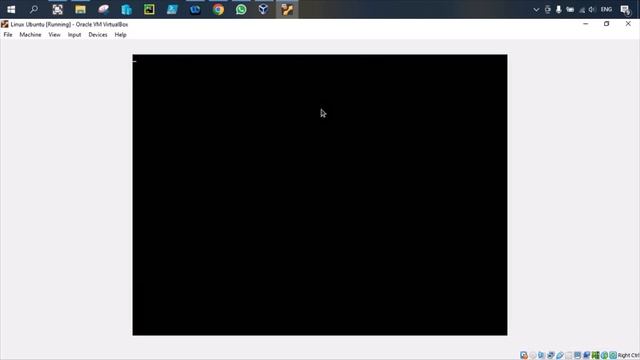640x360 pixels.
Task: Open the File Explorer taskbar icon
Action: [80, 9]
